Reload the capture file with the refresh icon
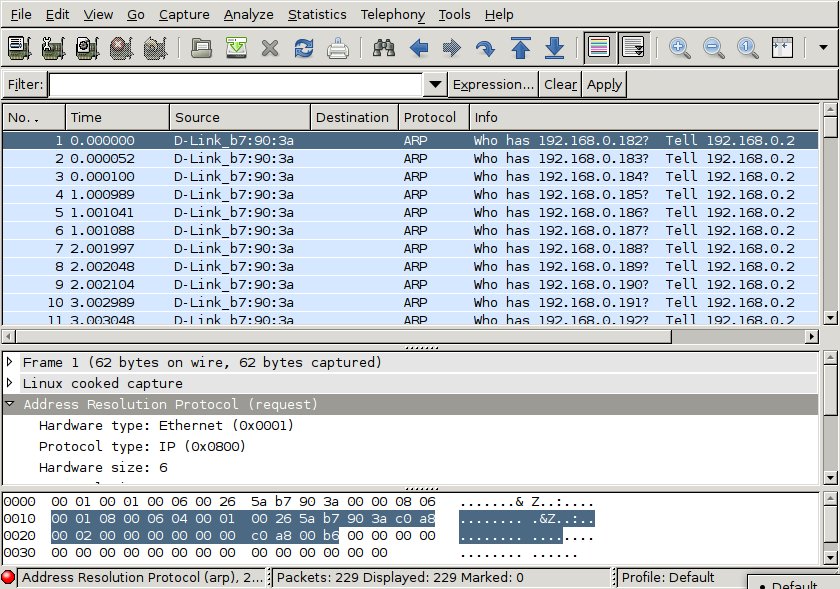 [x=304, y=48]
